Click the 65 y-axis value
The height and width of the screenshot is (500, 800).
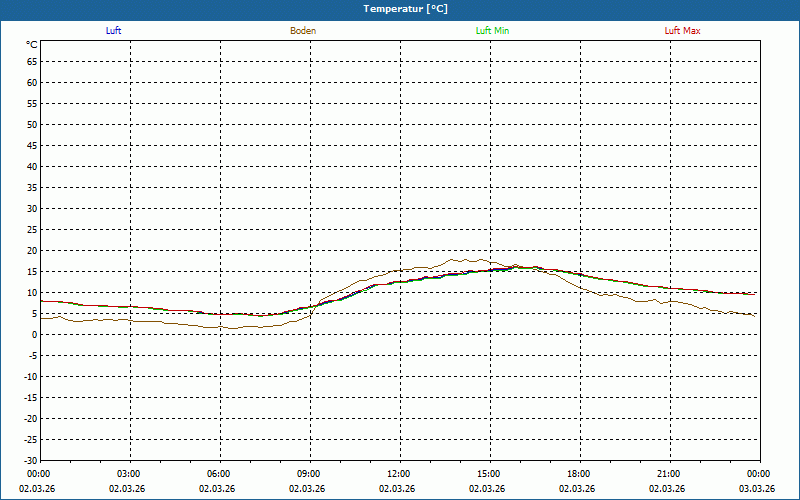[x=32, y=62]
